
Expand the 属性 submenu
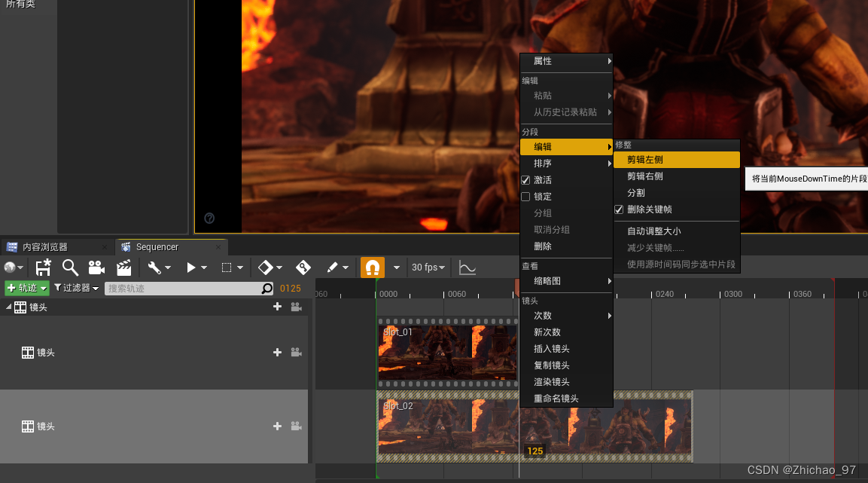coord(566,61)
